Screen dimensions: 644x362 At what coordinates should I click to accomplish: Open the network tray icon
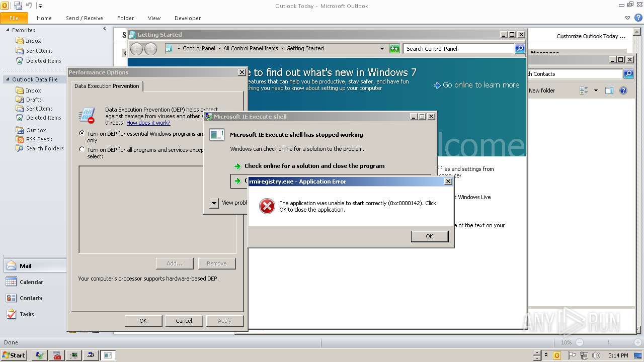(x=584, y=355)
